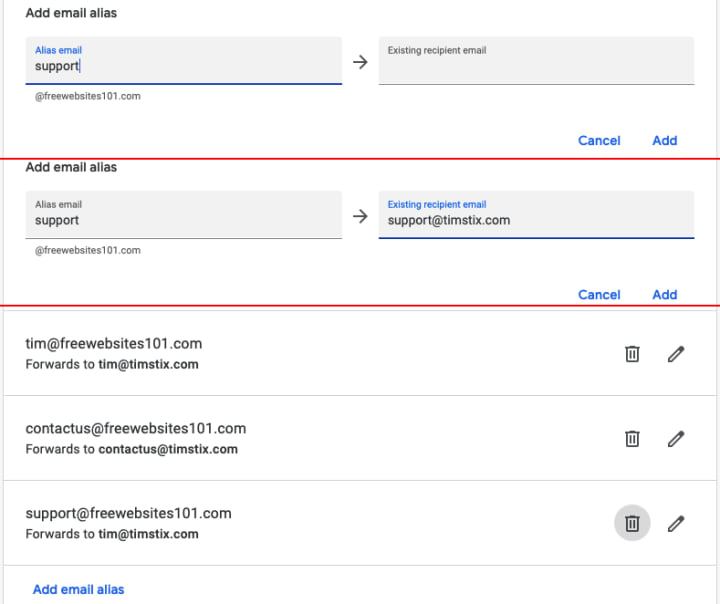The height and width of the screenshot is (604, 720).
Task: Click the arrow icon in the second alias form
Action: click(x=361, y=215)
